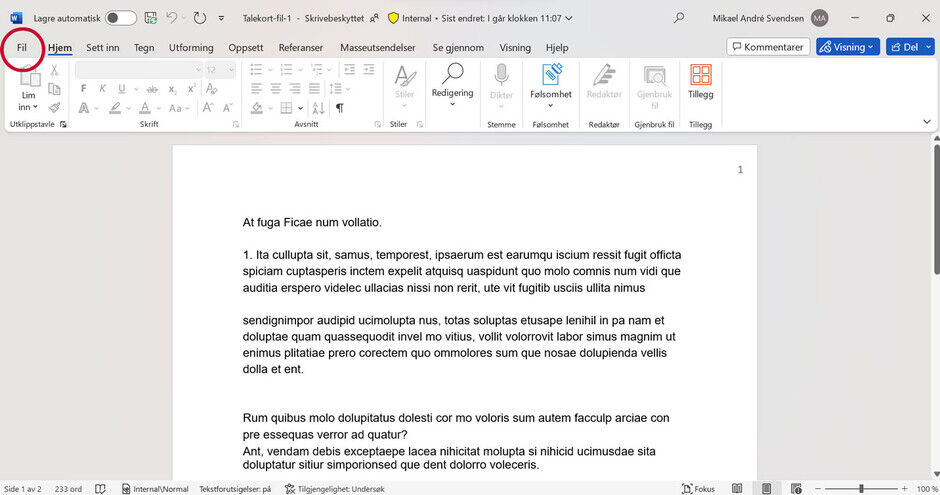
Task: Click the 233 ord word count
Action: (x=68, y=489)
